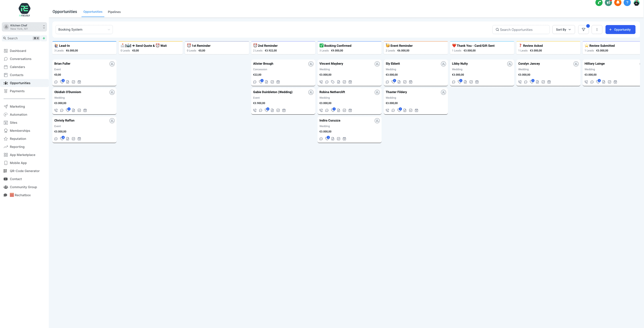Click assign owner icon on Alister Brough card

point(311,64)
